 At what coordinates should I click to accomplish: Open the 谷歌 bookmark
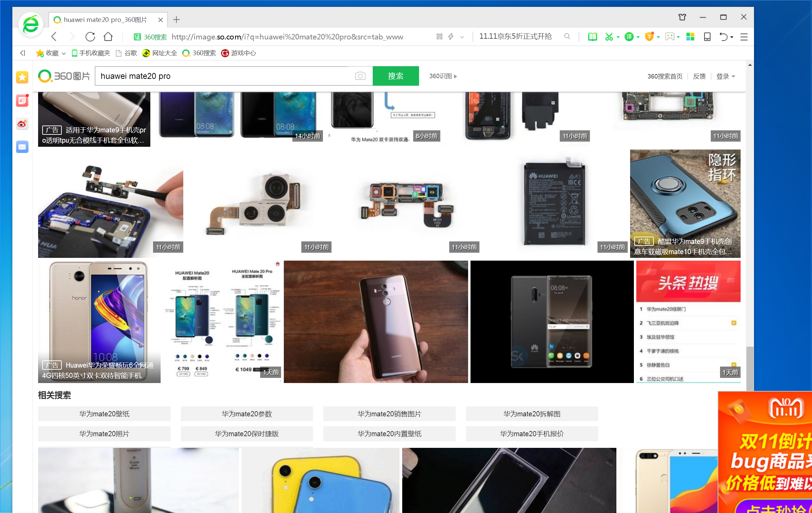(x=126, y=53)
